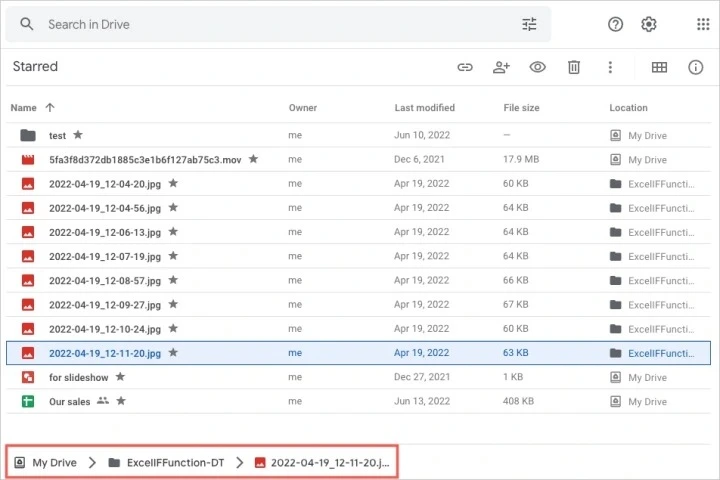720x480 pixels.
Task: Click the search magnifier icon
Action: [27, 24]
